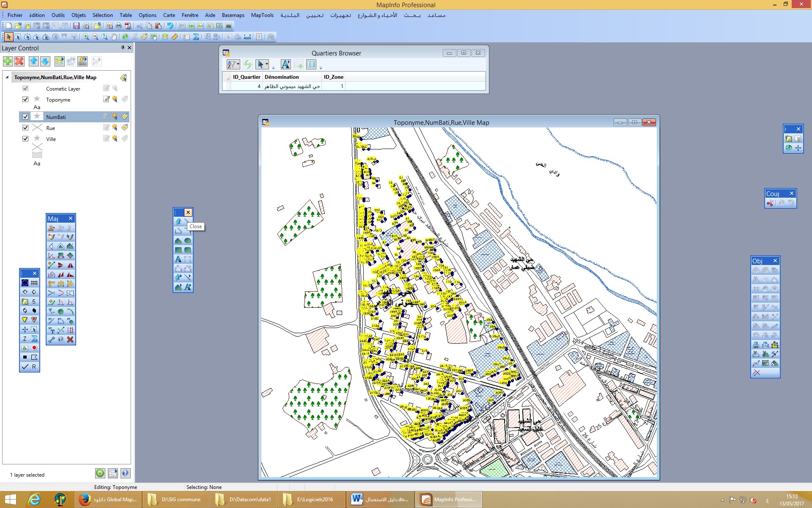Open the Basemaps menu

coord(233,15)
